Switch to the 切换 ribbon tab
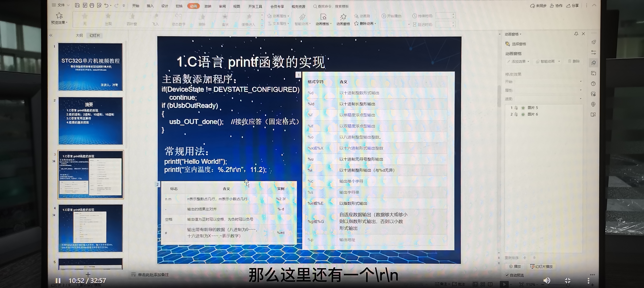This screenshot has width=644, height=288. [x=179, y=6]
